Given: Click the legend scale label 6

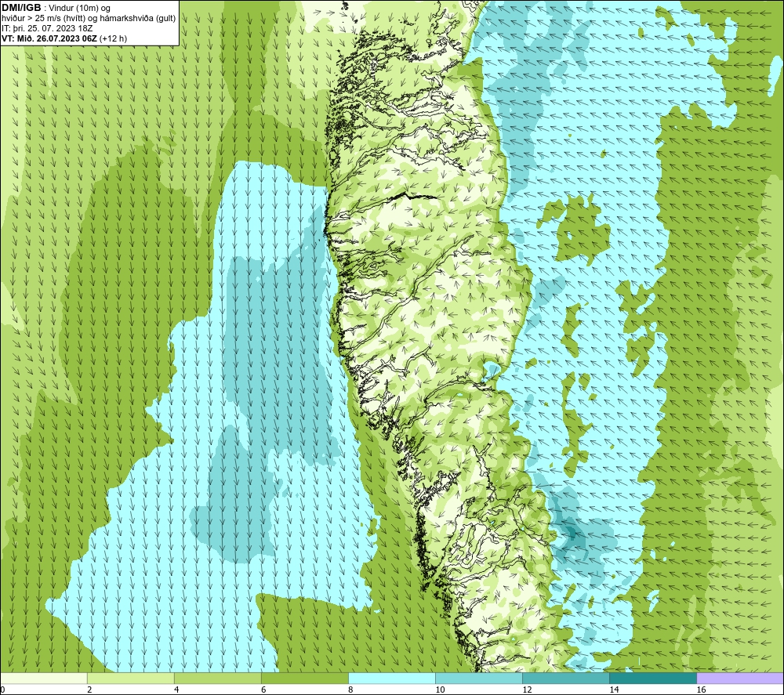Looking at the screenshot, I should 263,690.
